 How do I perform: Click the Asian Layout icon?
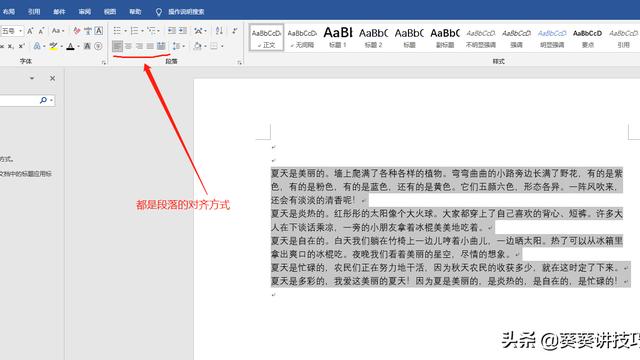pos(198,31)
